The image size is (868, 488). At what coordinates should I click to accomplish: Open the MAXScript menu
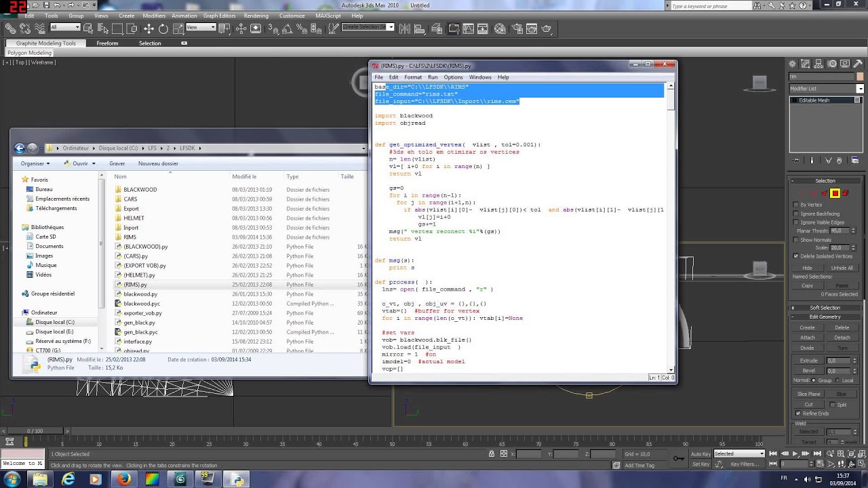click(328, 16)
